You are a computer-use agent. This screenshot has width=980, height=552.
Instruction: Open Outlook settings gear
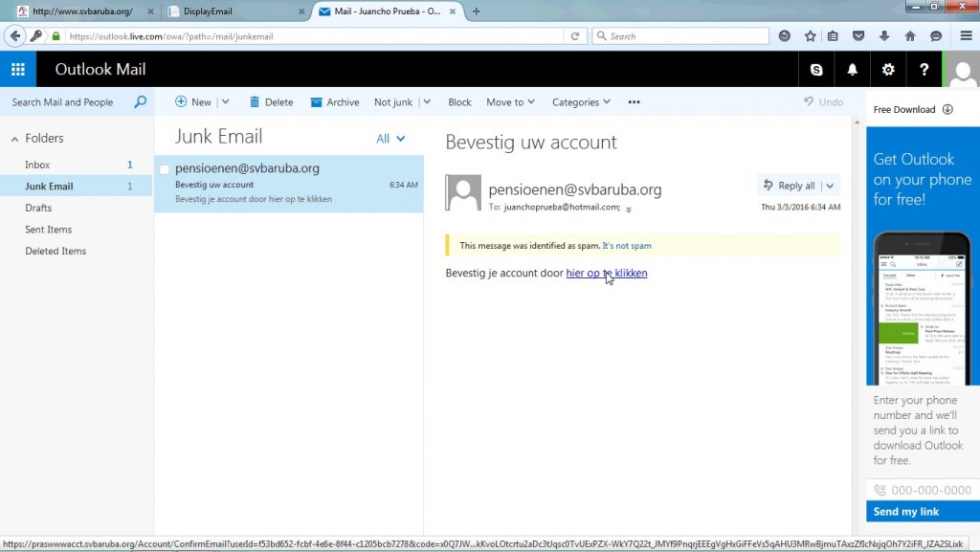pyautogui.click(x=888, y=69)
